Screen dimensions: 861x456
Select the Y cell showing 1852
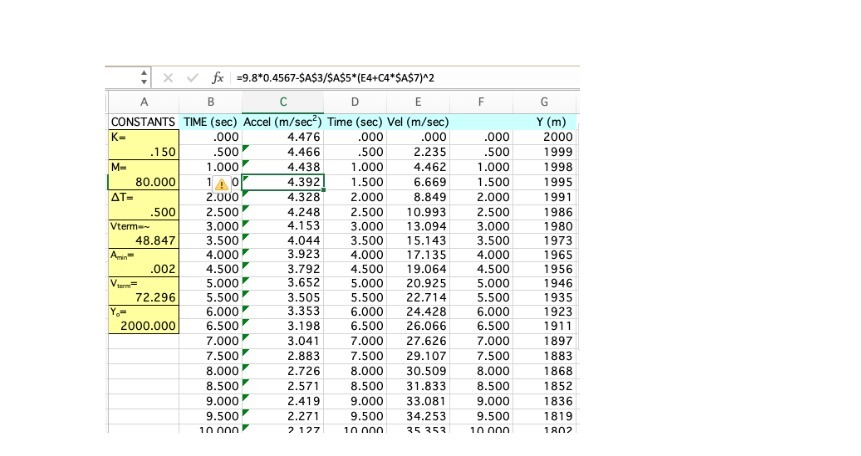[x=544, y=386]
